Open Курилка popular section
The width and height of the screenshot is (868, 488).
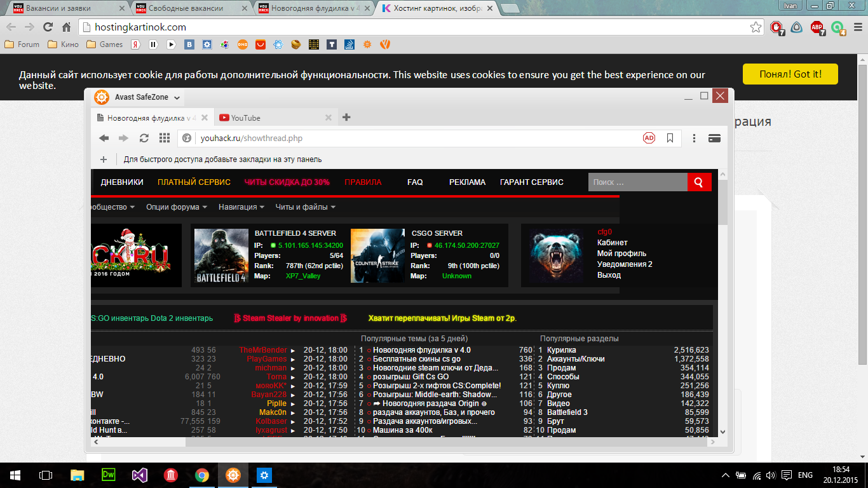point(562,350)
